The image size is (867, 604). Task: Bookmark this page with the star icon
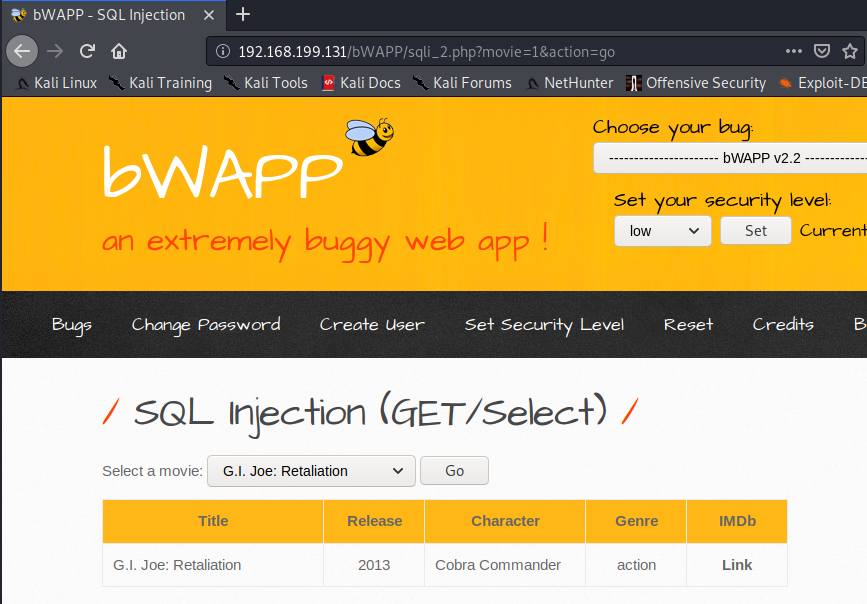(x=850, y=51)
